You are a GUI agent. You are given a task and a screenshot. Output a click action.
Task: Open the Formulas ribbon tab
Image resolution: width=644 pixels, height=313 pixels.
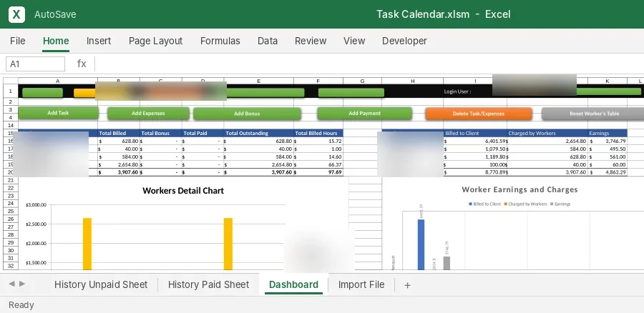pyautogui.click(x=220, y=41)
